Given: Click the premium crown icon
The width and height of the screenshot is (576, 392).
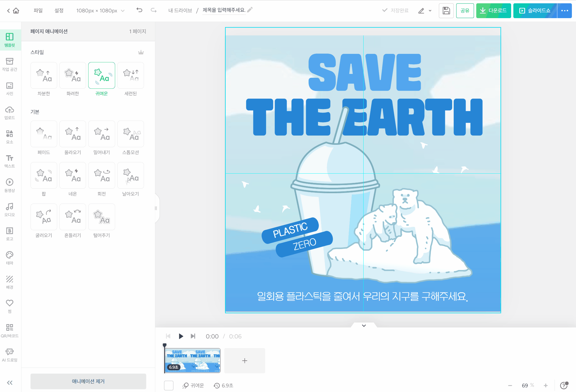Looking at the screenshot, I should (x=141, y=52).
